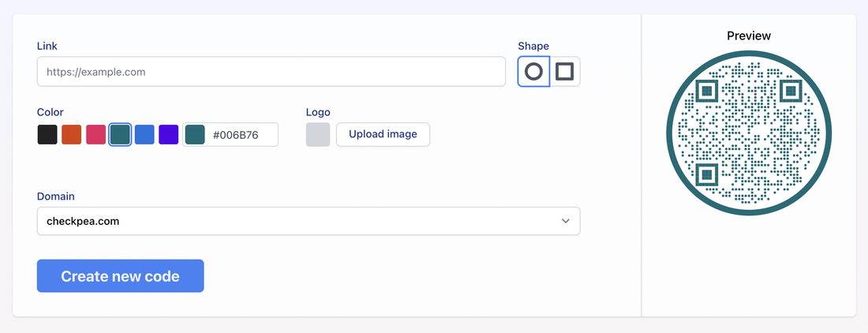Viewport: 868px width, 333px height.
Task: Expand domain list using chevron arrow
Action: pyautogui.click(x=565, y=221)
